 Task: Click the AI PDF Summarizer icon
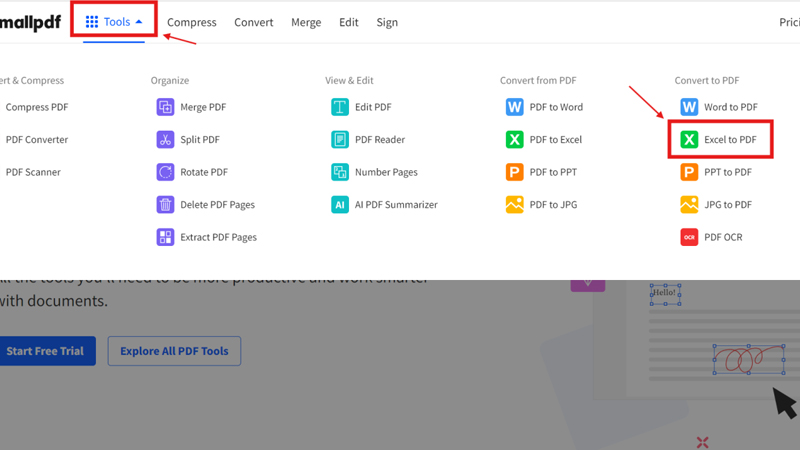click(340, 205)
